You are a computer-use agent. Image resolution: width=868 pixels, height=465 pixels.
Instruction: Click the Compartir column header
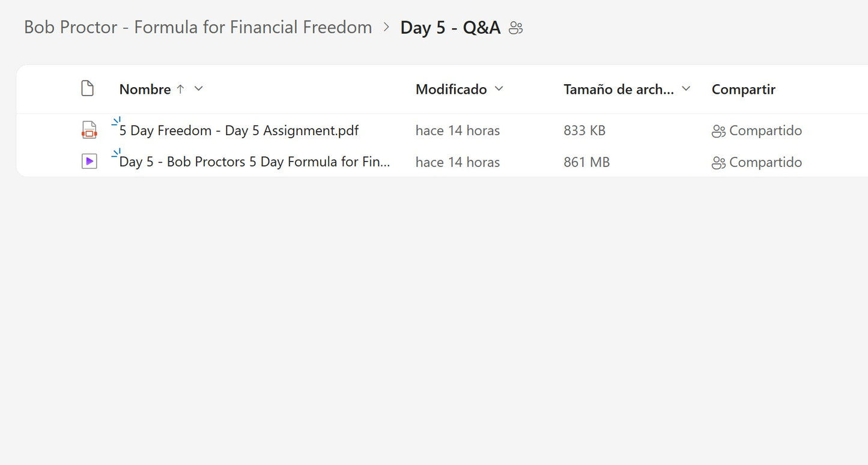(x=743, y=90)
